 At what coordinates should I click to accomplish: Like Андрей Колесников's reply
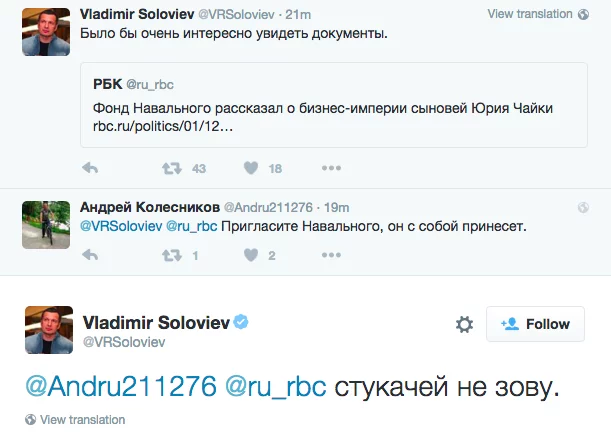(251, 256)
